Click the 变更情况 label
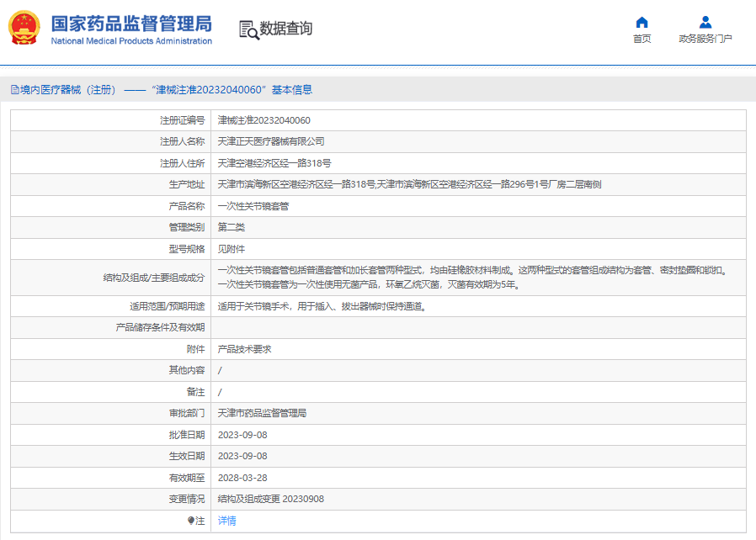 (x=187, y=499)
